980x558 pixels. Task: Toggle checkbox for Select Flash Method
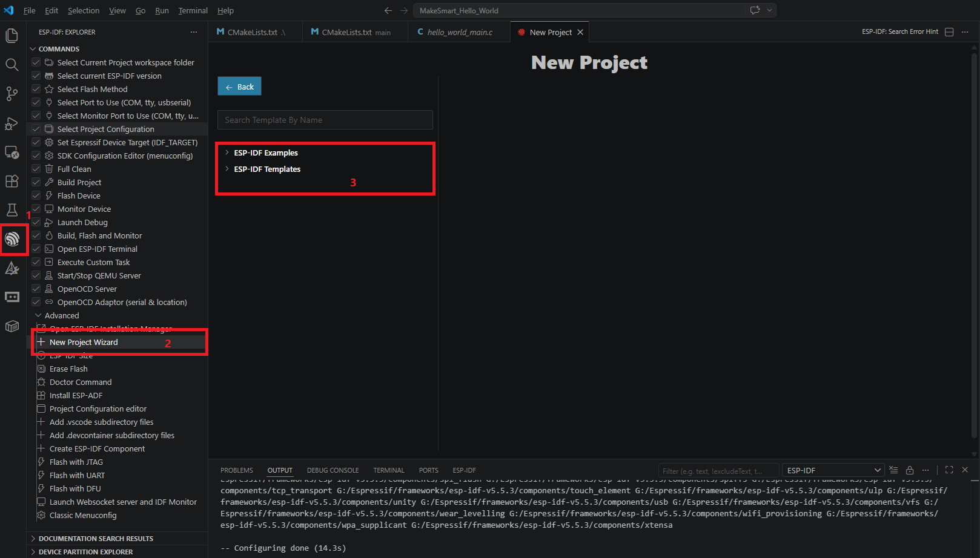point(36,89)
